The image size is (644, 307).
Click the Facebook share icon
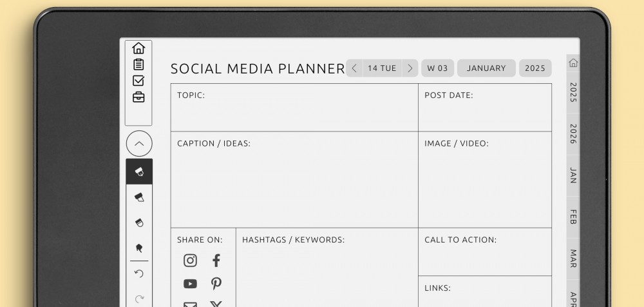click(216, 261)
